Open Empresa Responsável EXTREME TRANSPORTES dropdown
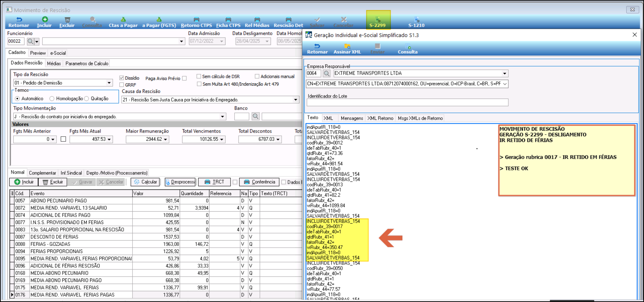This screenshot has height=302, width=644. 504,73
